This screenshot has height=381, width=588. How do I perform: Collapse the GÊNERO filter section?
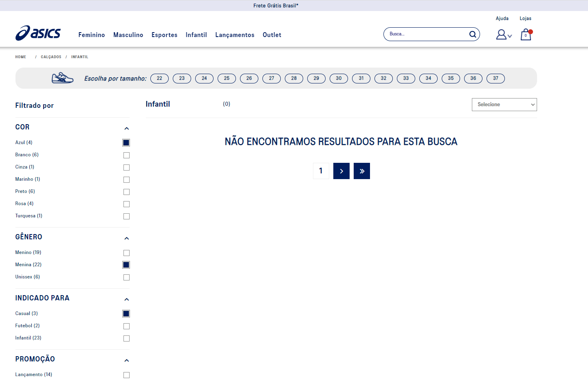[127, 239]
